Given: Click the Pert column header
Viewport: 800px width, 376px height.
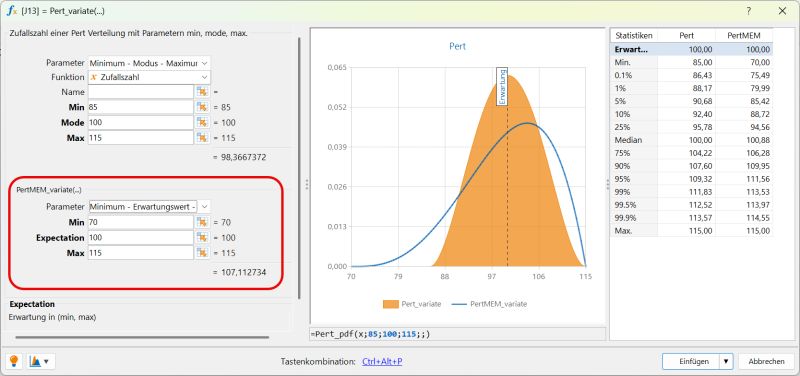Looking at the screenshot, I should (686, 36).
